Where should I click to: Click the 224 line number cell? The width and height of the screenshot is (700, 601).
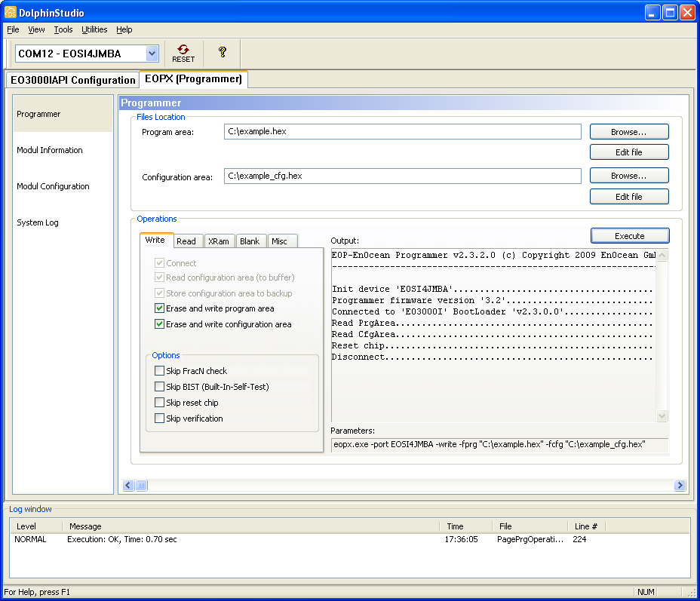pyautogui.click(x=579, y=539)
